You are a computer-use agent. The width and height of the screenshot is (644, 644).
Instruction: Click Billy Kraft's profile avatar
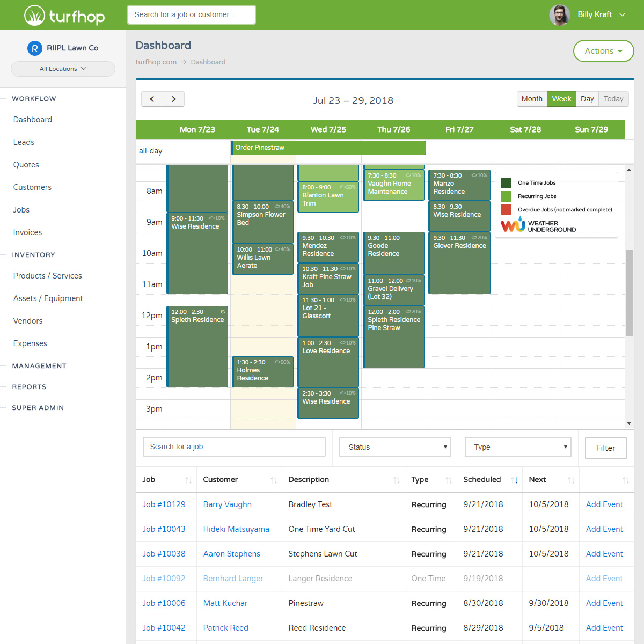pos(559,15)
